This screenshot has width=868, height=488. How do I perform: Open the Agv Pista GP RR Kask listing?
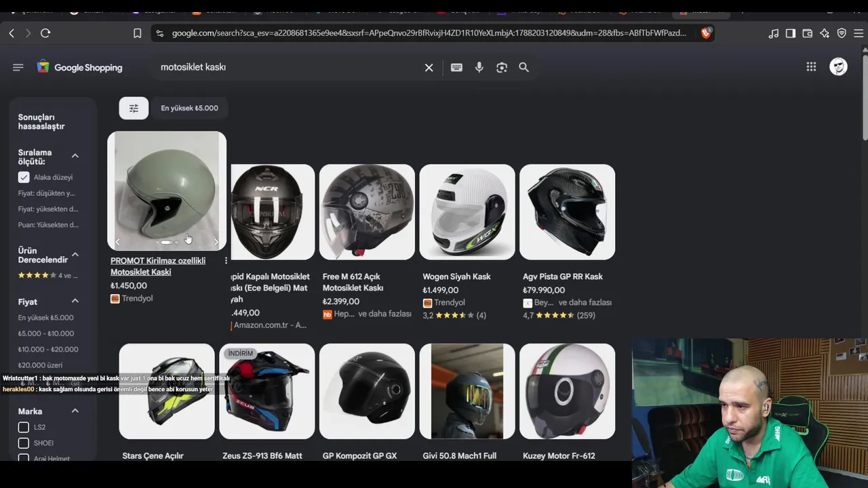pyautogui.click(x=563, y=277)
